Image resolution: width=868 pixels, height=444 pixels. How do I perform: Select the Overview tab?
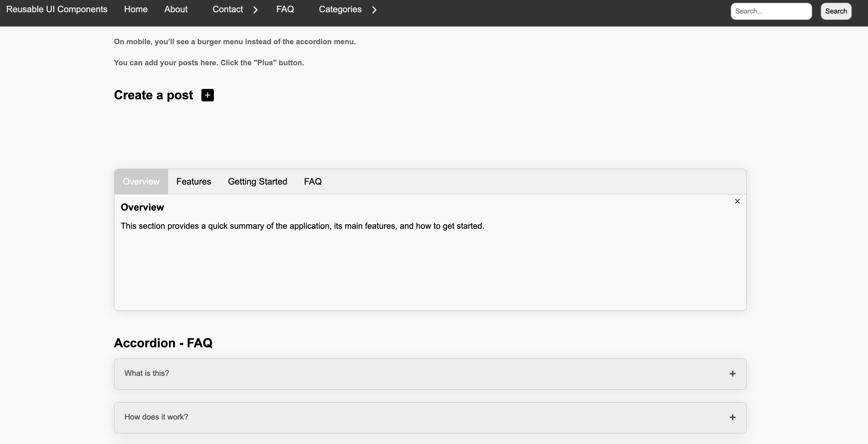(141, 182)
